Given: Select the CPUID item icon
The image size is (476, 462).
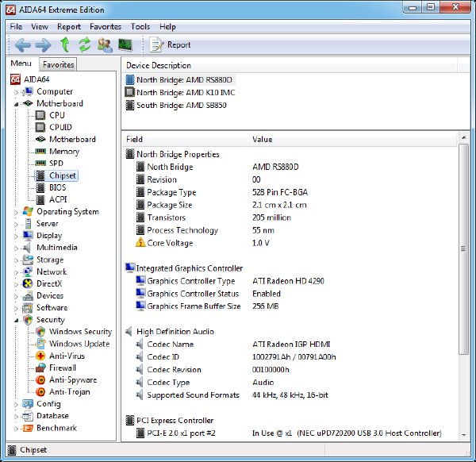Looking at the screenshot, I should point(40,127).
